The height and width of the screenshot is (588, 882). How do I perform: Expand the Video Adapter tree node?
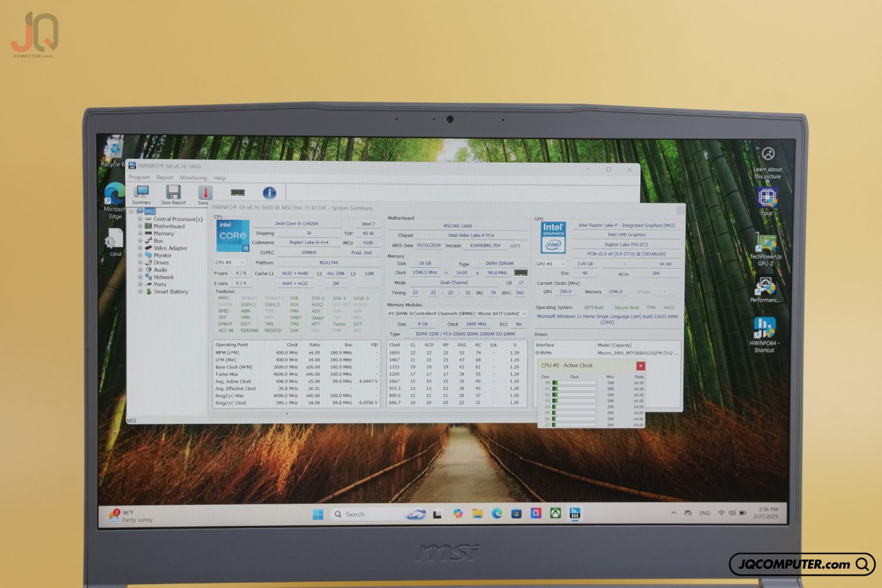point(140,248)
